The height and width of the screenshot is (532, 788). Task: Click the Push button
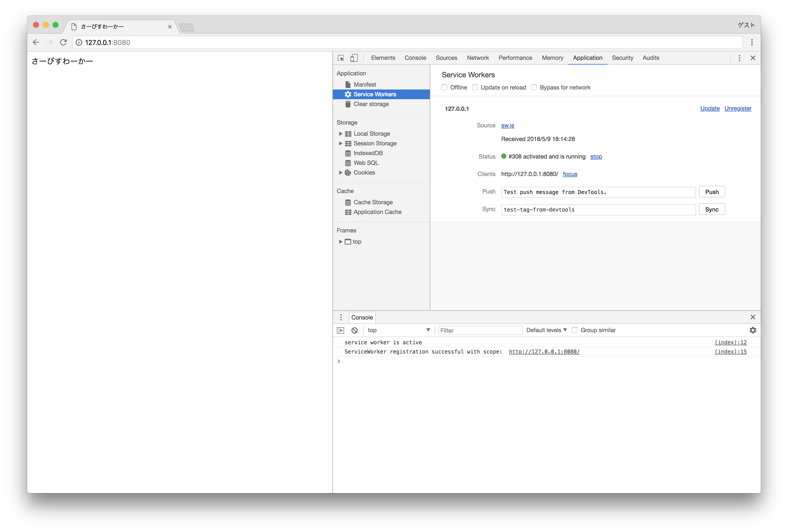[712, 192]
